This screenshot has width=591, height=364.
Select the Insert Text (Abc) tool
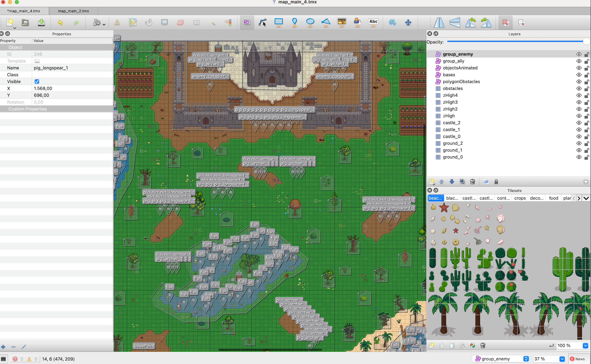(373, 22)
